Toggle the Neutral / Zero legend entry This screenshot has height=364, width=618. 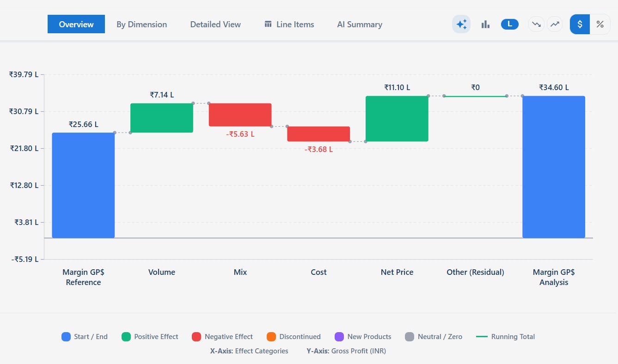click(x=434, y=336)
